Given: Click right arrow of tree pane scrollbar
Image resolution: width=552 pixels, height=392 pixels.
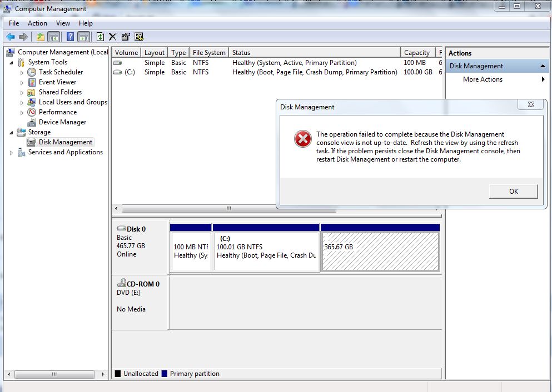Looking at the screenshot, I should 103,374.
